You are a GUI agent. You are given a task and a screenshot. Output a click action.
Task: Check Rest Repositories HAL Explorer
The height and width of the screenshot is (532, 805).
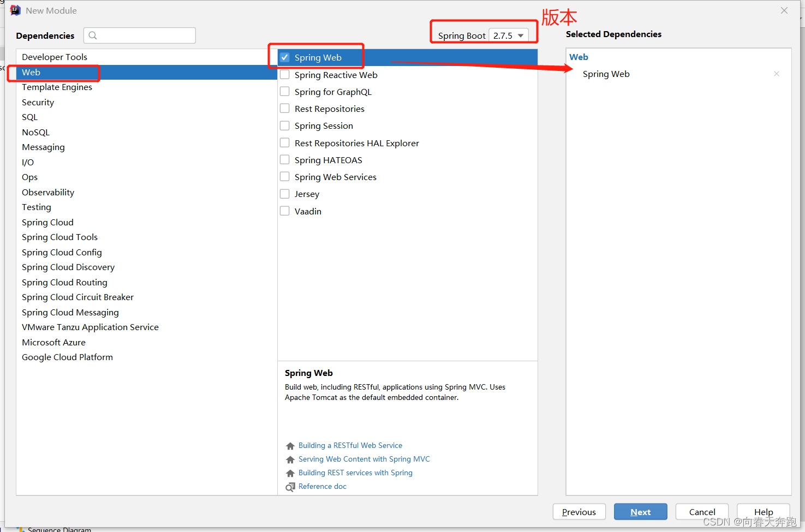click(x=285, y=143)
